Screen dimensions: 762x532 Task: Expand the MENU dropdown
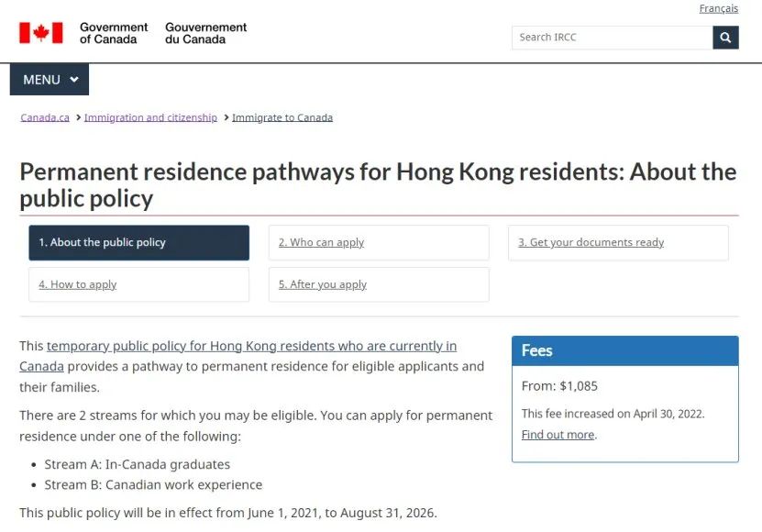(x=50, y=79)
